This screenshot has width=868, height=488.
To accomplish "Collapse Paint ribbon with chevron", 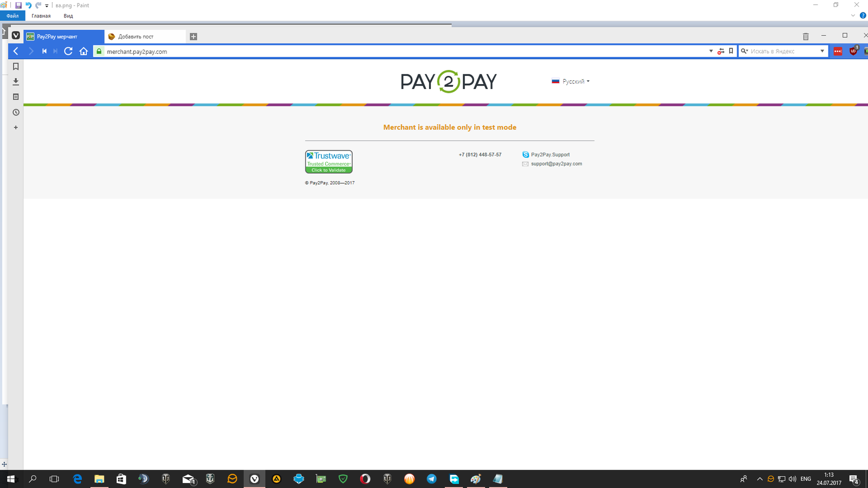I will 853,15.
